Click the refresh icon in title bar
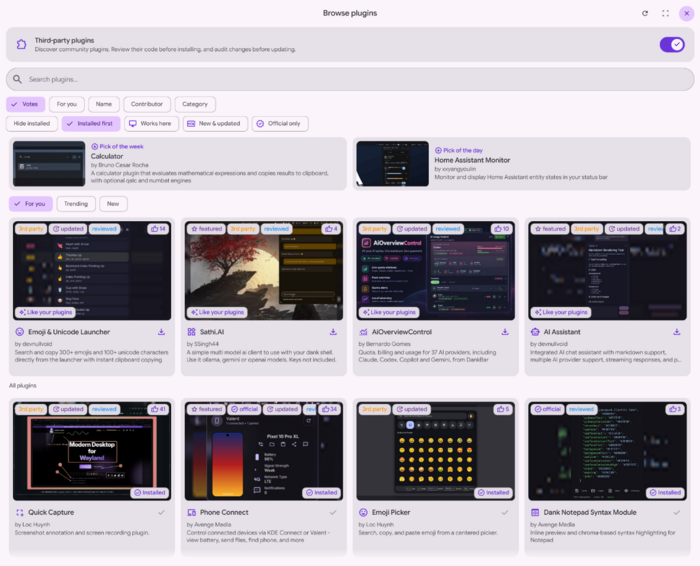The width and height of the screenshot is (700, 566). 645,13
